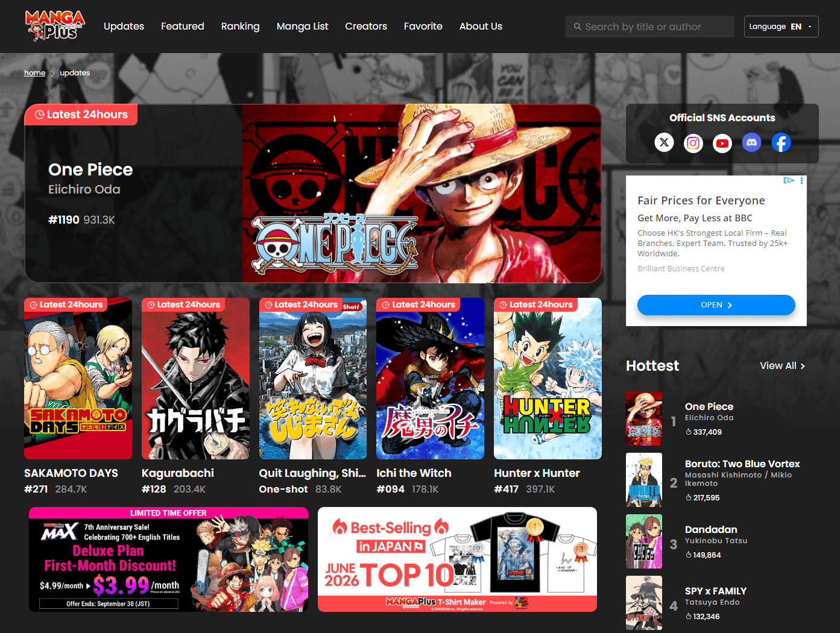Screen dimensions: 840x633
Task: Click the Fair Prices for Everyone ad headline
Action: click(x=701, y=201)
